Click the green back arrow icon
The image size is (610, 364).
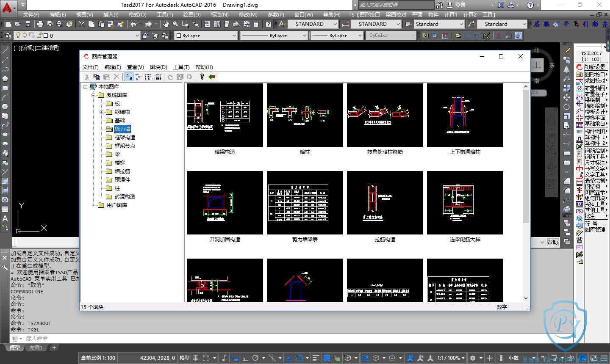pyautogui.click(x=212, y=77)
